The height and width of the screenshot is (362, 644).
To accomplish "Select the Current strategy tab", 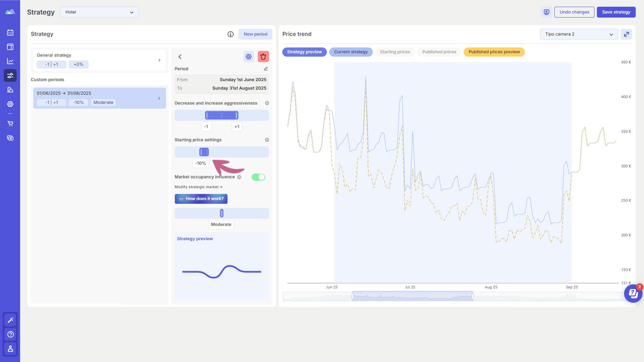I will click(351, 52).
